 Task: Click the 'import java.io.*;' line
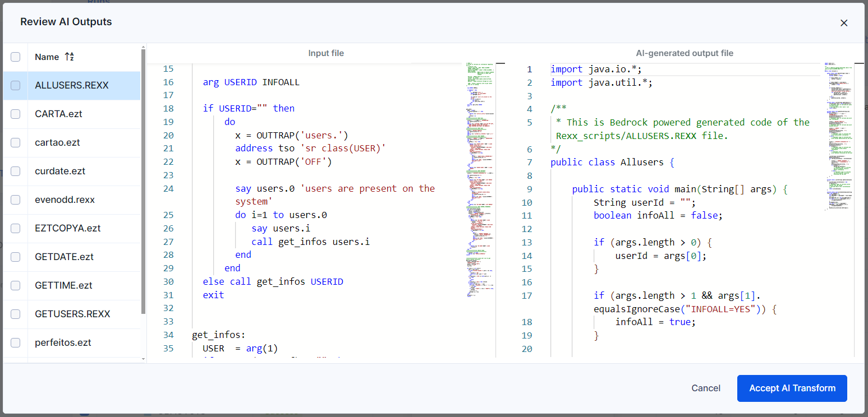[596, 69]
